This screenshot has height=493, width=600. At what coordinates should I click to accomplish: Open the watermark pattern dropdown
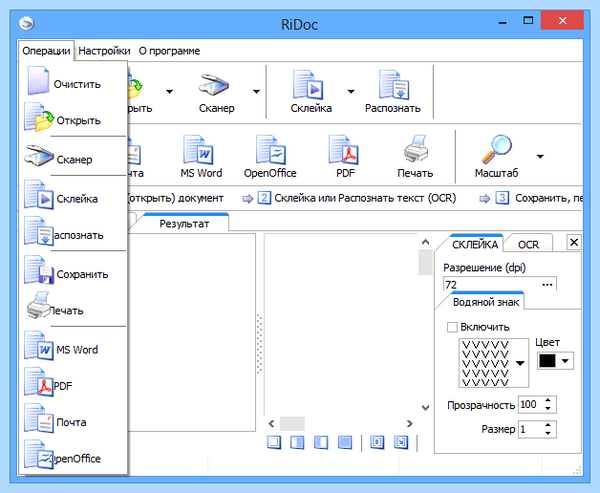(520, 363)
